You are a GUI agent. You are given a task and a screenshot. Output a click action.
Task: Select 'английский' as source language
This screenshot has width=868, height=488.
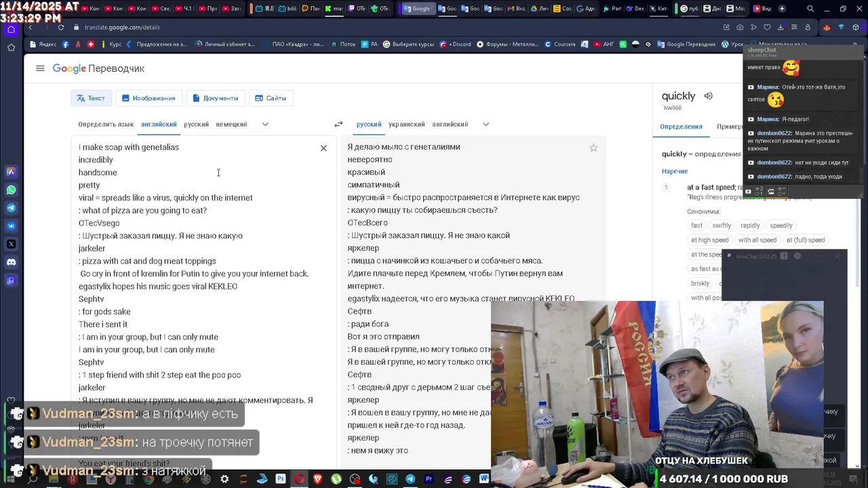(x=159, y=124)
